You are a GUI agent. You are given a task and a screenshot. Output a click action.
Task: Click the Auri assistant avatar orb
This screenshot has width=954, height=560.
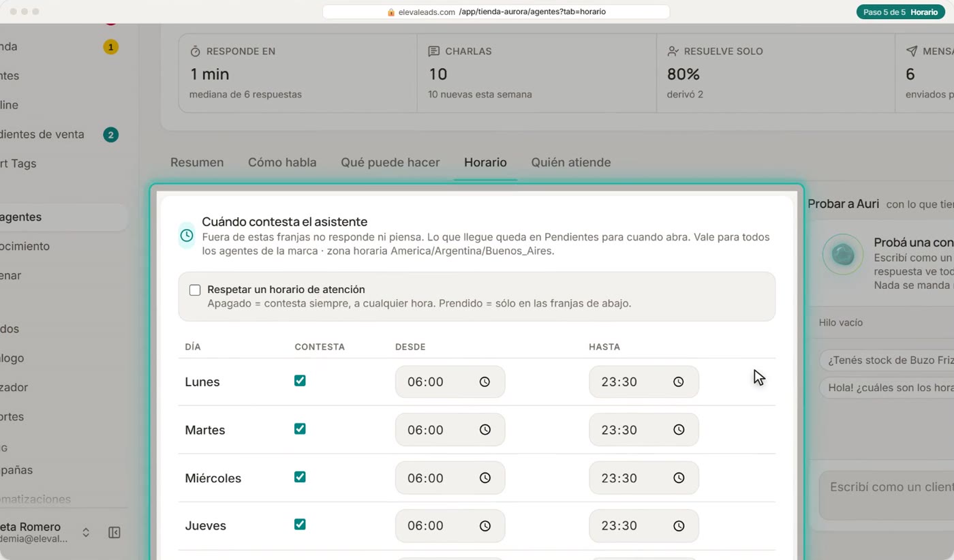tap(843, 255)
